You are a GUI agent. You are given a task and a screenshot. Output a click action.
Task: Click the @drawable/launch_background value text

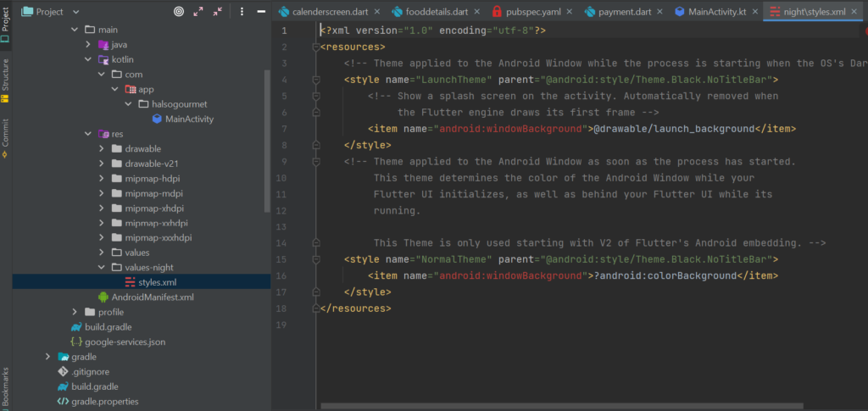click(674, 129)
